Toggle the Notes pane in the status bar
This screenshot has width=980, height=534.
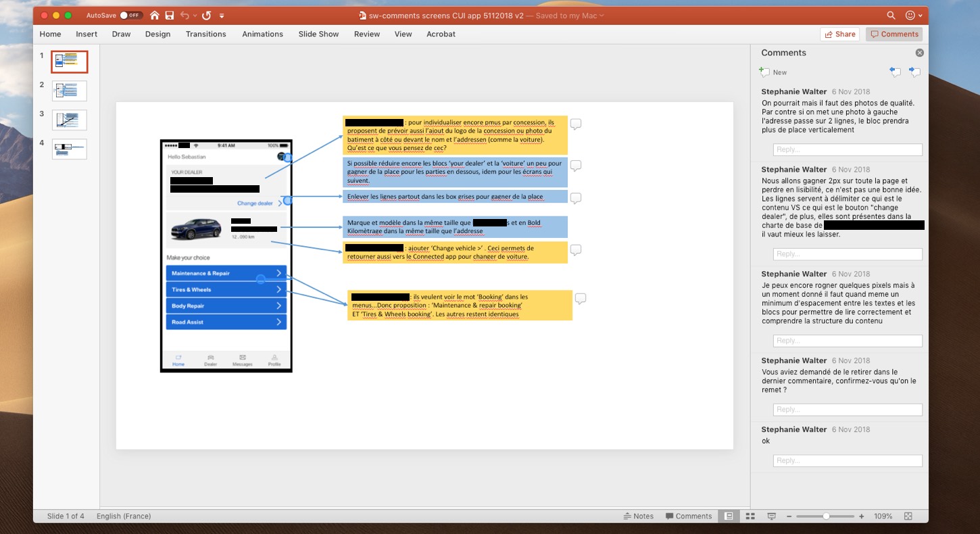(x=638, y=516)
